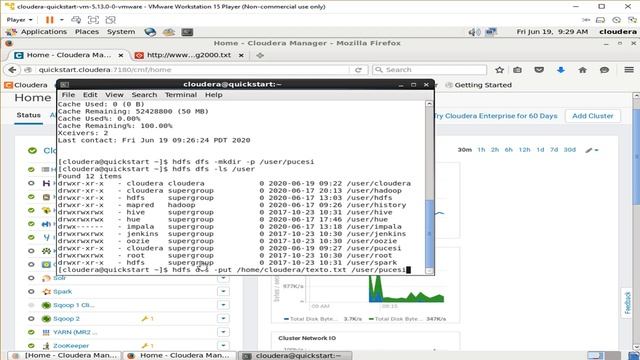The width and height of the screenshot is (640, 360).
Task: Open the volume control speaker icon
Action: point(474,32)
